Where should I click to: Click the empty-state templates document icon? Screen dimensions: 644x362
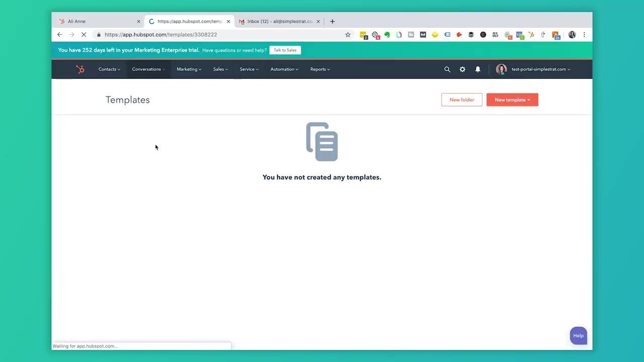(322, 142)
